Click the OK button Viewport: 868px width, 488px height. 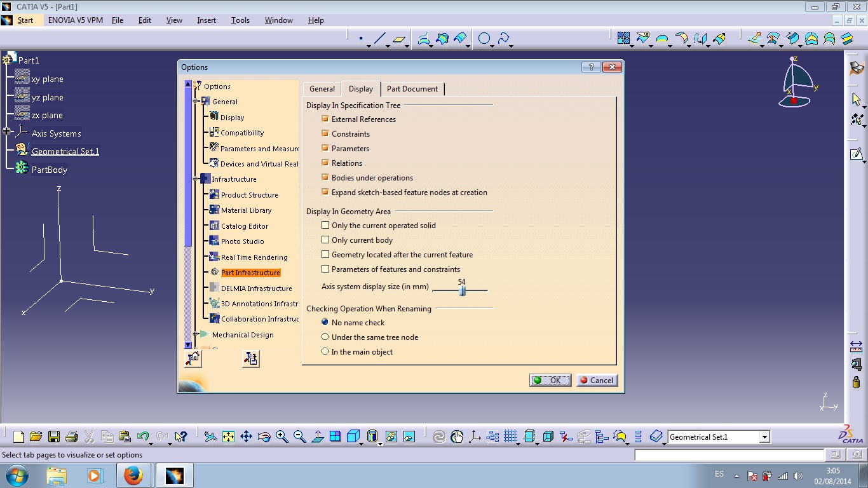[550, 380]
